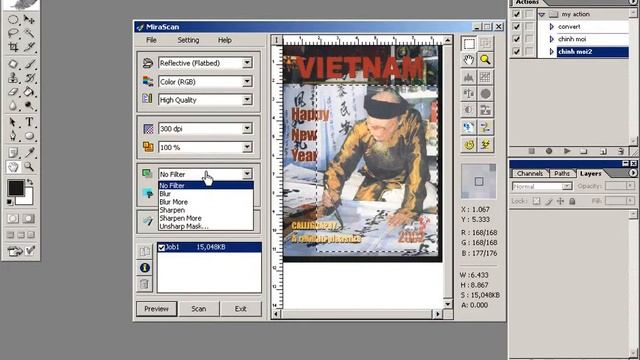This screenshot has width=640, height=360.
Task: Select the Eraser tool
Action: pyautogui.click(x=13, y=91)
